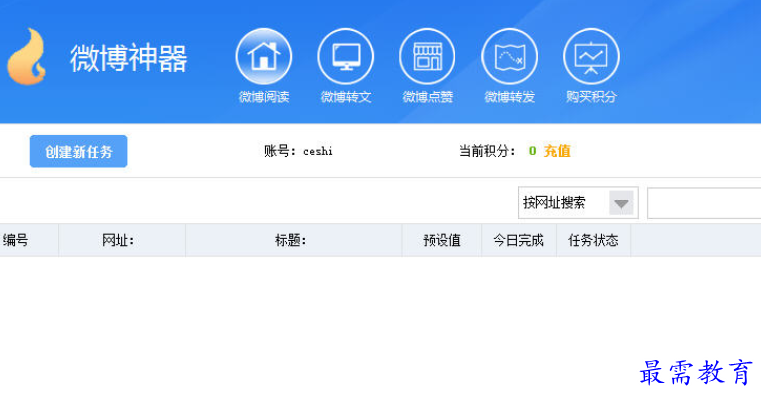Click the search input field

[x=704, y=203]
